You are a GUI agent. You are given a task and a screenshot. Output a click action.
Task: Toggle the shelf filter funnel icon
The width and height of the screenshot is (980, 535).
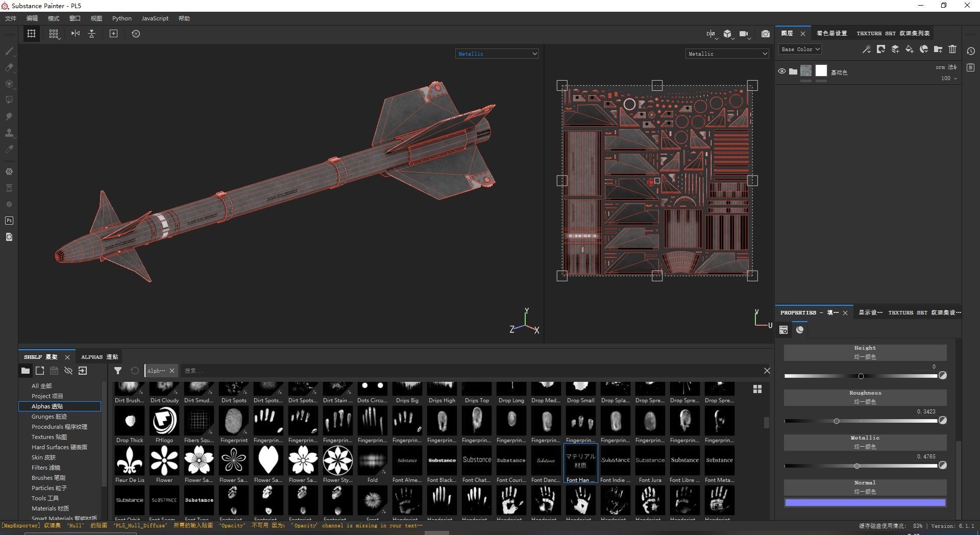click(118, 371)
